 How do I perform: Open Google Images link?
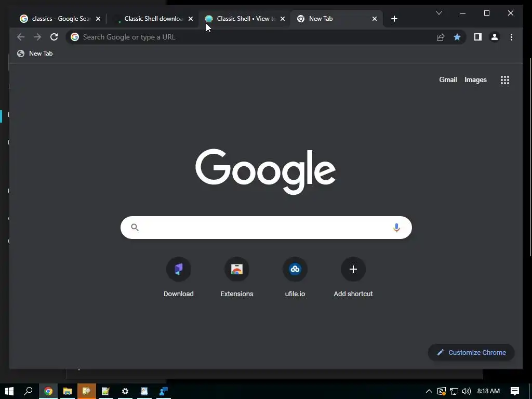click(x=475, y=79)
